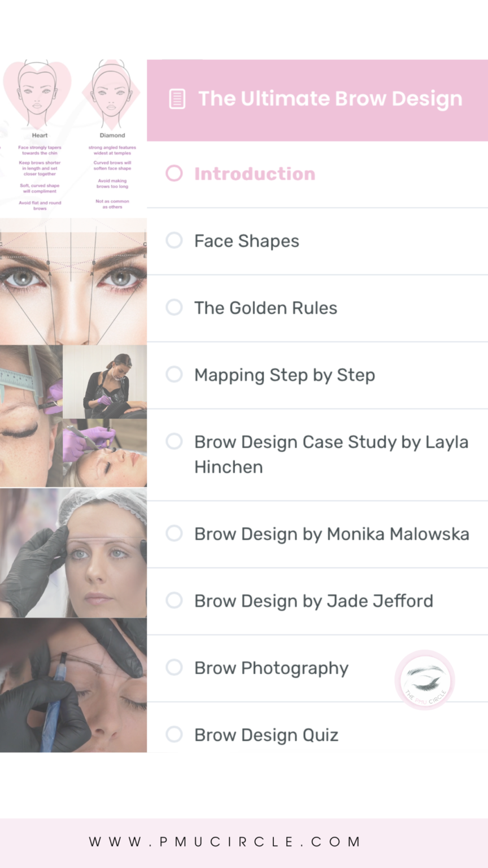
Task: Toggle Mapping Step by Step completion indicator
Action: click(174, 375)
